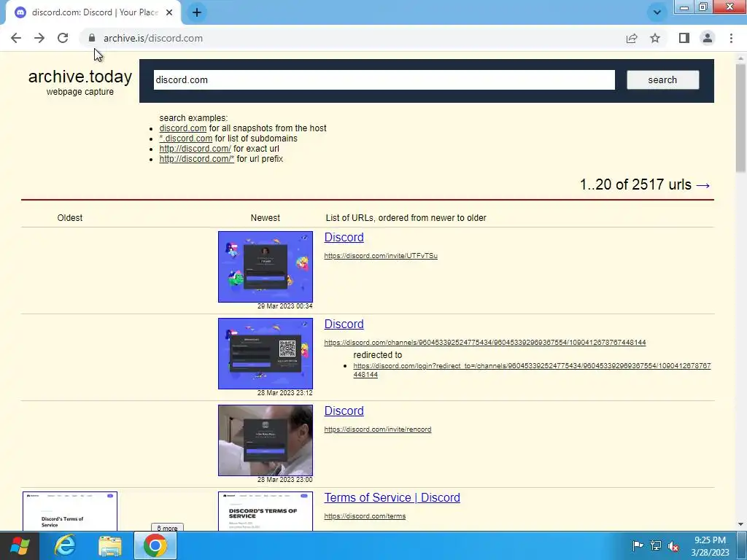Click the 'search examples:' label
Screen dimensions: 747x560
193,117
